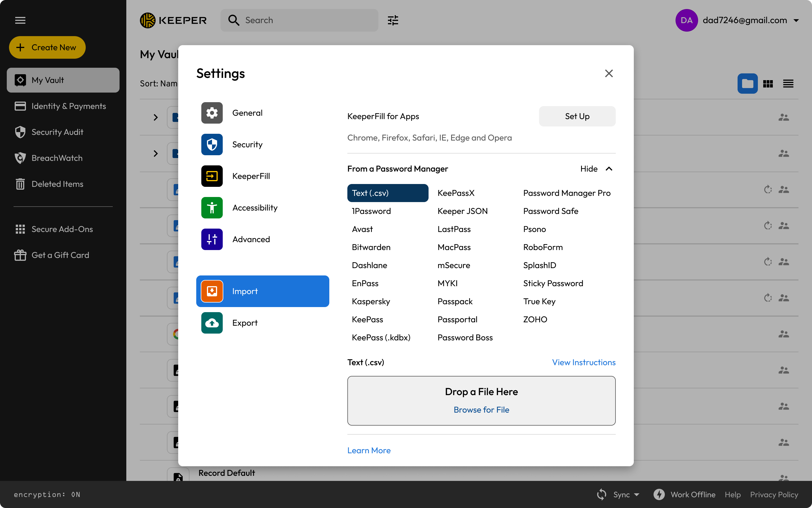
Task: Collapse the password manager list with Hide
Action: tap(597, 169)
